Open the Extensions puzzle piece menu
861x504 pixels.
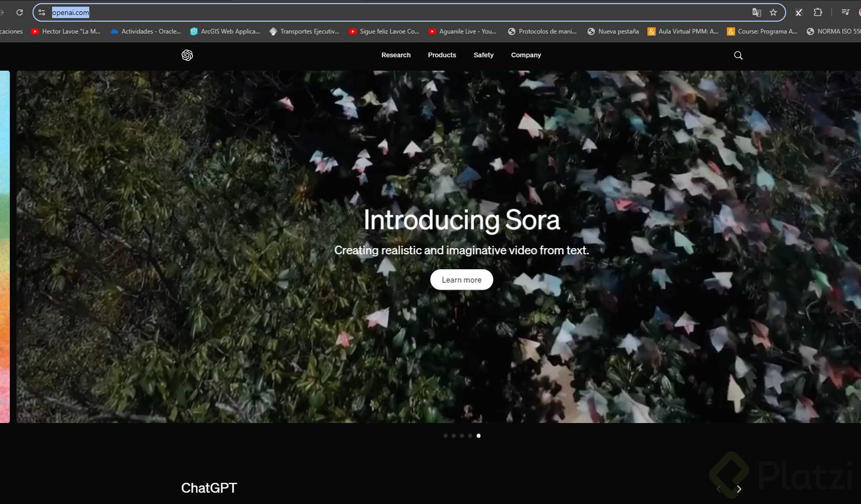point(818,12)
